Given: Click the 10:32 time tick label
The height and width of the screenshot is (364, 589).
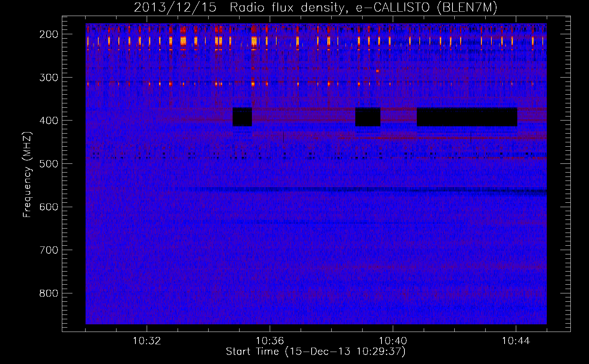Looking at the screenshot, I should (x=147, y=341).
